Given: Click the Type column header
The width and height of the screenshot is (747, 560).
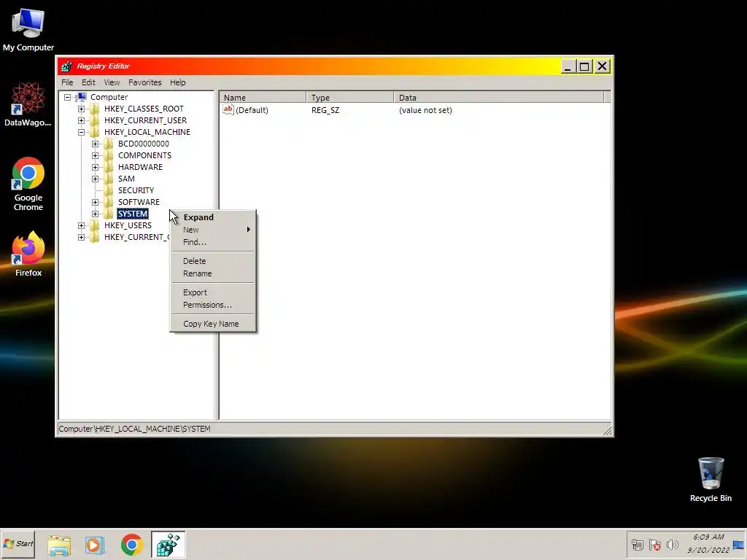Looking at the screenshot, I should pos(350,98).
